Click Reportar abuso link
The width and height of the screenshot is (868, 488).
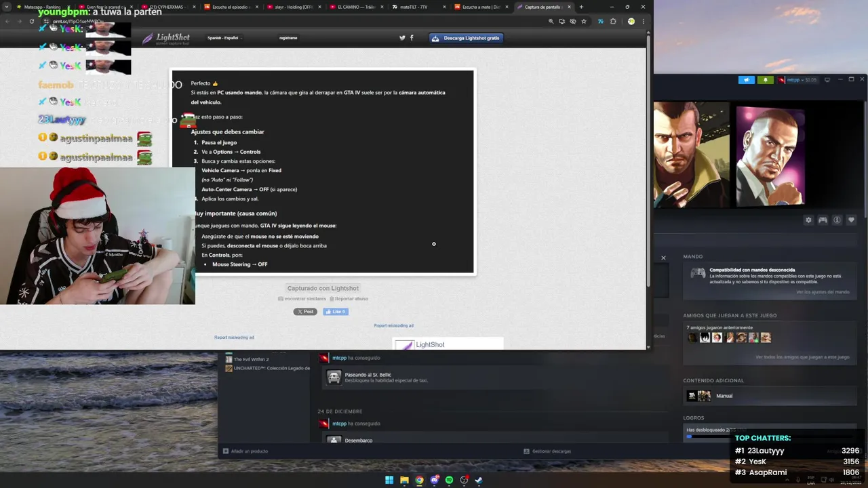tap(349, 299)
